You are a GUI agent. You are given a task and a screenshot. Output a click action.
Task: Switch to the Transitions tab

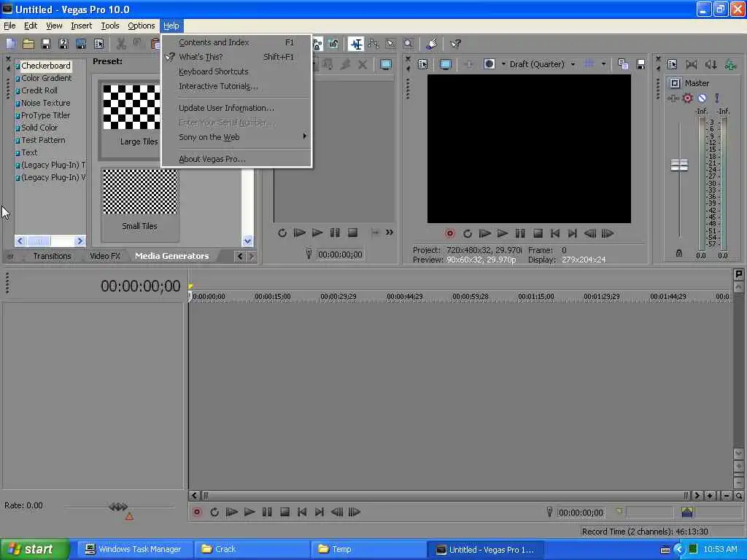52,256
